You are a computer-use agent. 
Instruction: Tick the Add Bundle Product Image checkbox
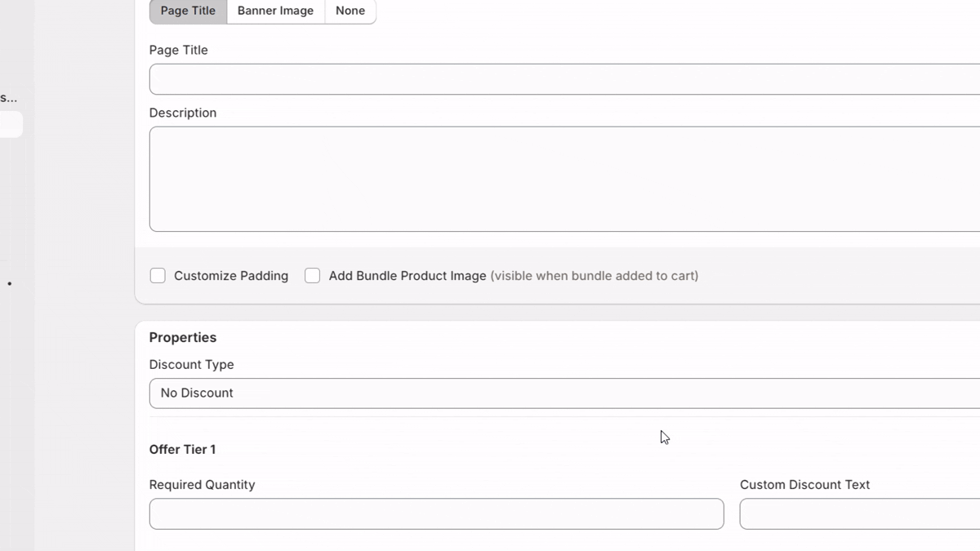click(x=312, y=276)
